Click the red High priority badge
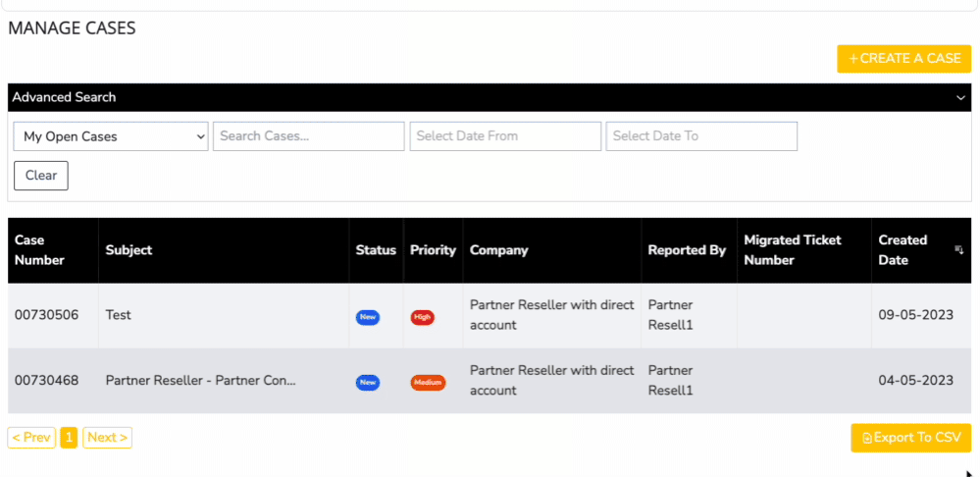The width and height of the screenshot is (980, 477). tap(423, 317)
